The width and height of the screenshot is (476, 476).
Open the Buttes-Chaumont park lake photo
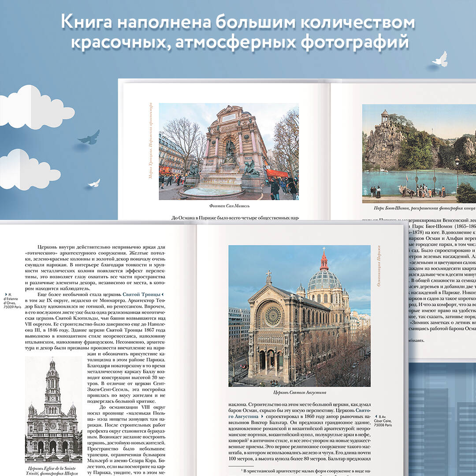(419, 153)
